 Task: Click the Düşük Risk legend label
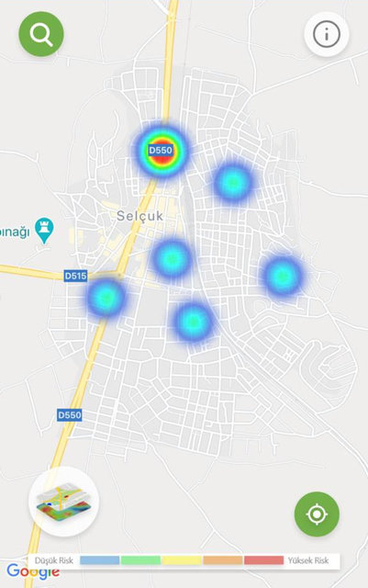(x=54, y=560)
